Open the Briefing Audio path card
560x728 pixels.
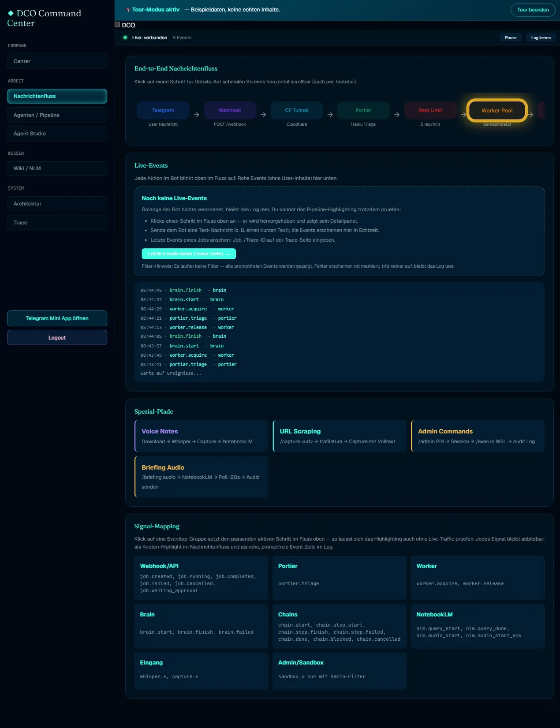click(201, 477)
